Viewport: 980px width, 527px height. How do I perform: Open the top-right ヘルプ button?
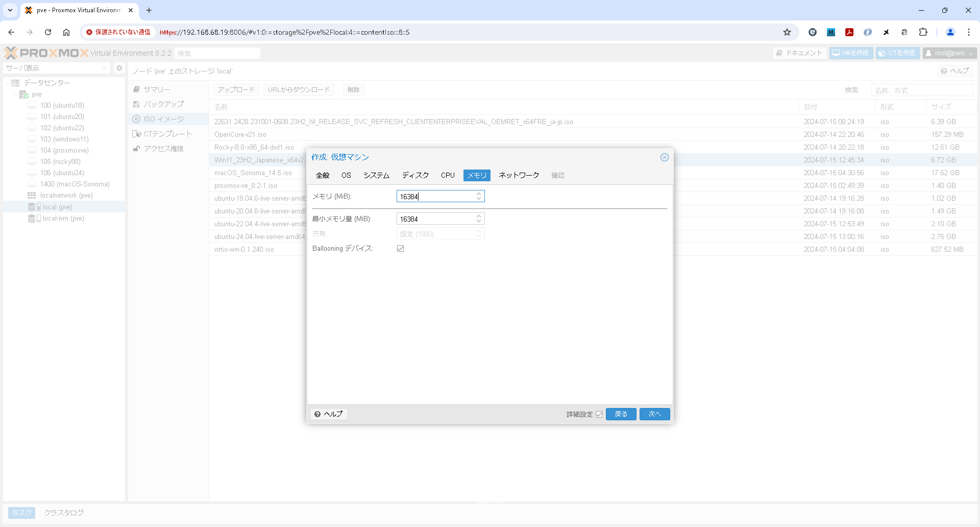click(955, 71)
